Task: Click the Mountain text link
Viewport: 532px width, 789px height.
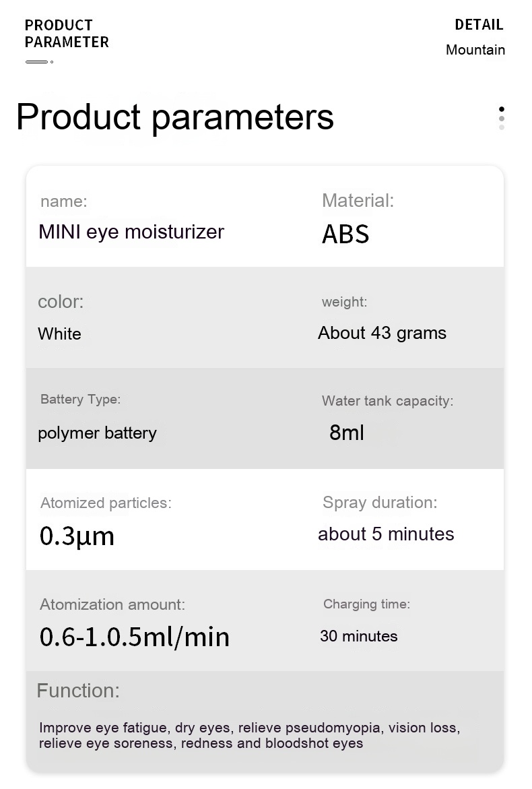Action: click(475, 50)
